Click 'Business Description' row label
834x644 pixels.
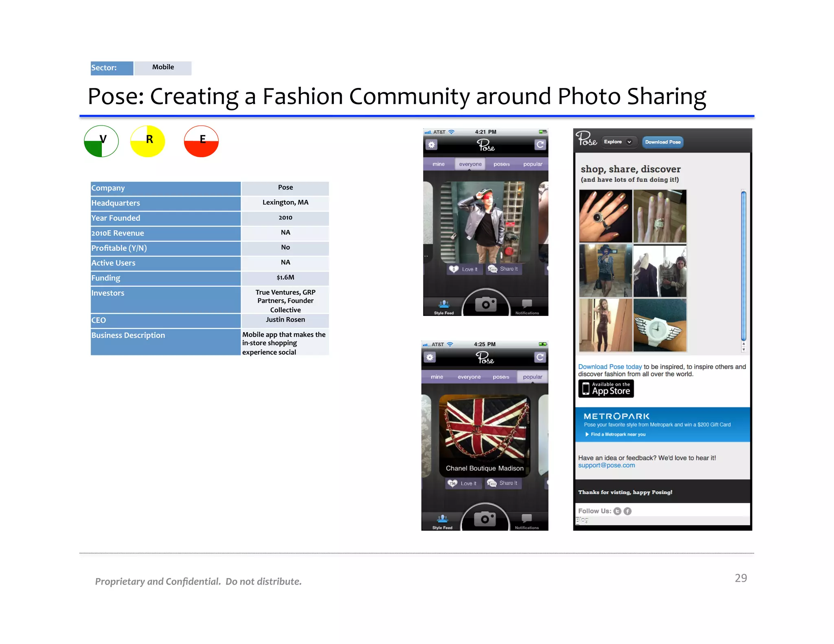pyautogui.click(x=165, y=342)
